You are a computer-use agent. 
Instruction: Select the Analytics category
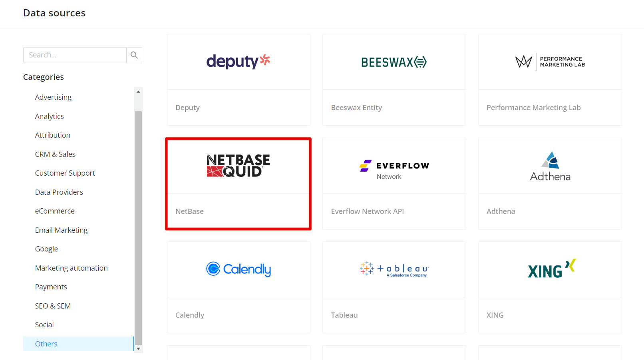click(x=49, y=116)
